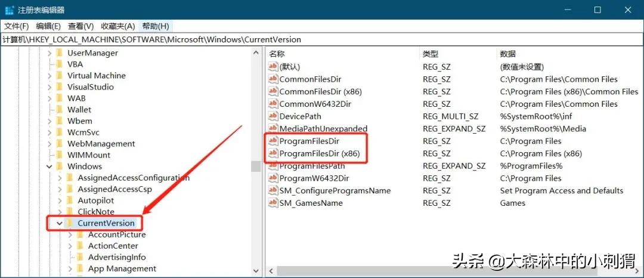
Task: Click the Registry Editor title bar icon
Action: click(x=9, y=10)
